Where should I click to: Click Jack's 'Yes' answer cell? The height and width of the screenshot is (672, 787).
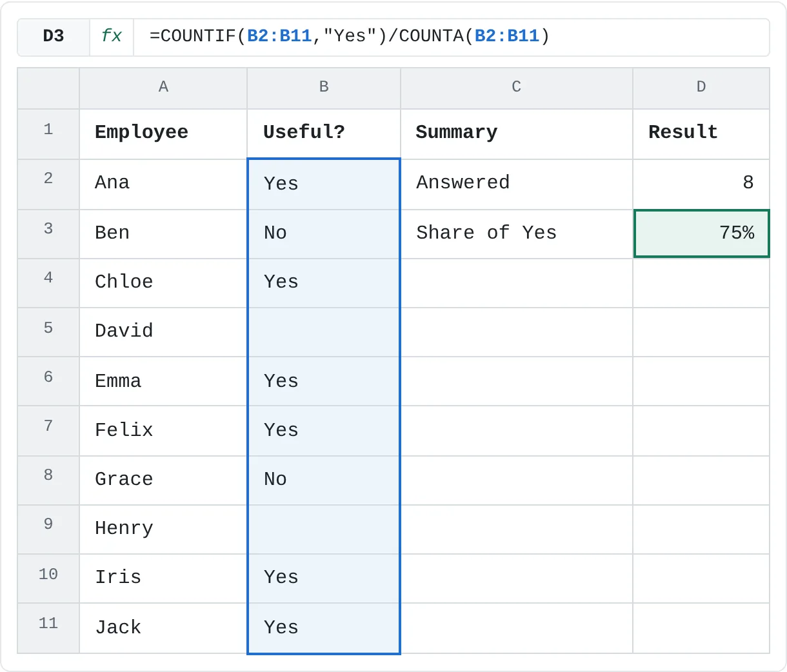click(324, 628)
